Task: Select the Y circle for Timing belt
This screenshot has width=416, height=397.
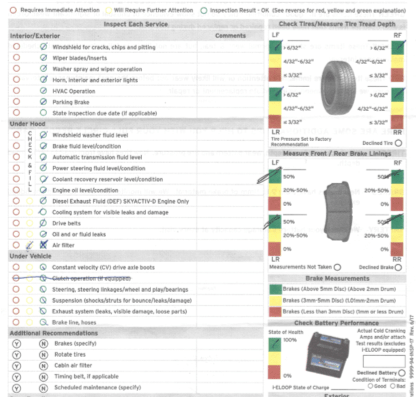Action: pyautogui.click(x=16, y=377)
